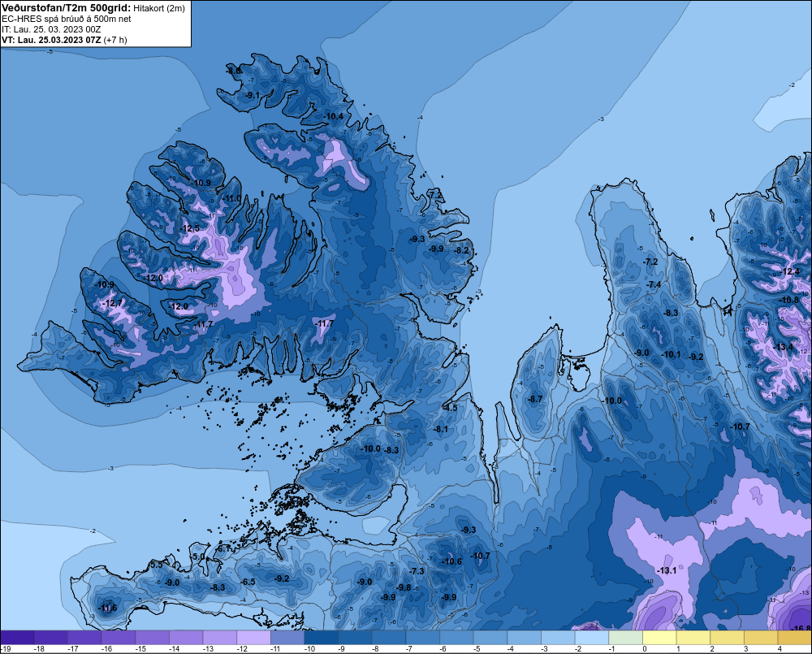Click the temperature value '-16.8'
Image resolution: width=812 pixels, height=654 pixels.
[x=801, y=628]
